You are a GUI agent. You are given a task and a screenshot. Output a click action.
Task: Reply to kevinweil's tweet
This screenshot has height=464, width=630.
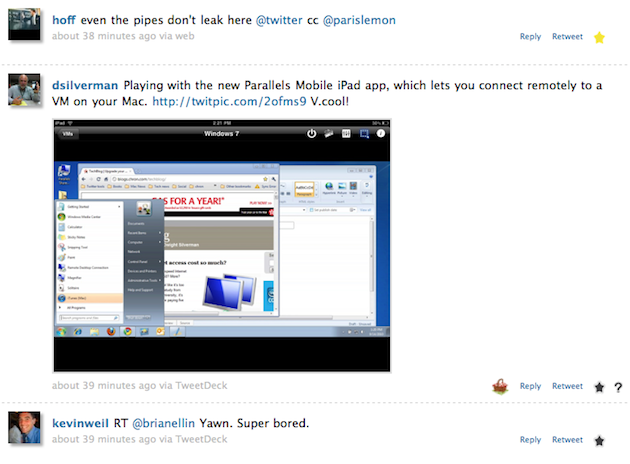530,440
